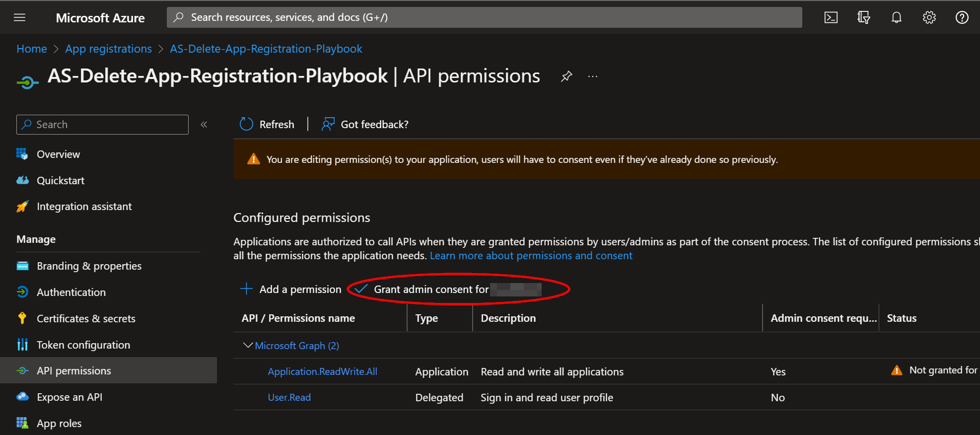
Task: Click the Refresh button label
Action: [x=277, y=124]
